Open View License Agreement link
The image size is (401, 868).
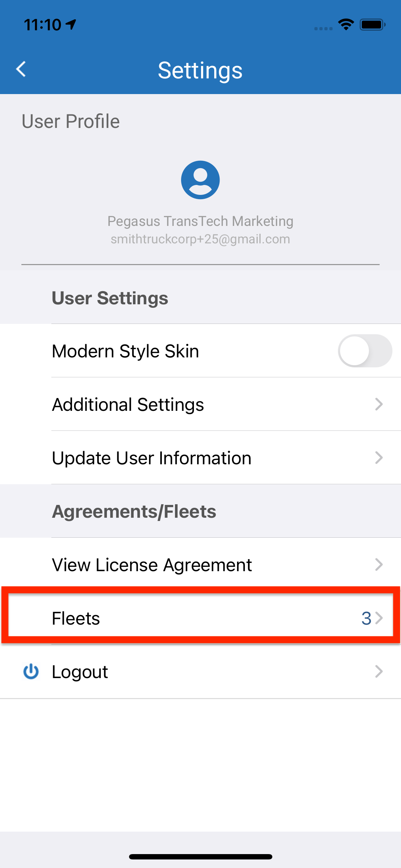152,565
